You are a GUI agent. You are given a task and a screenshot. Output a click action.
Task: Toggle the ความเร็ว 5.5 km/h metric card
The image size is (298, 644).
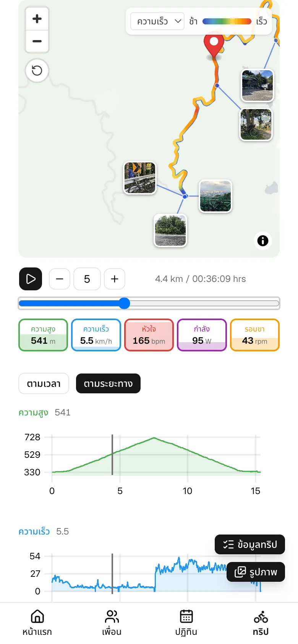[x=96, y=335]
